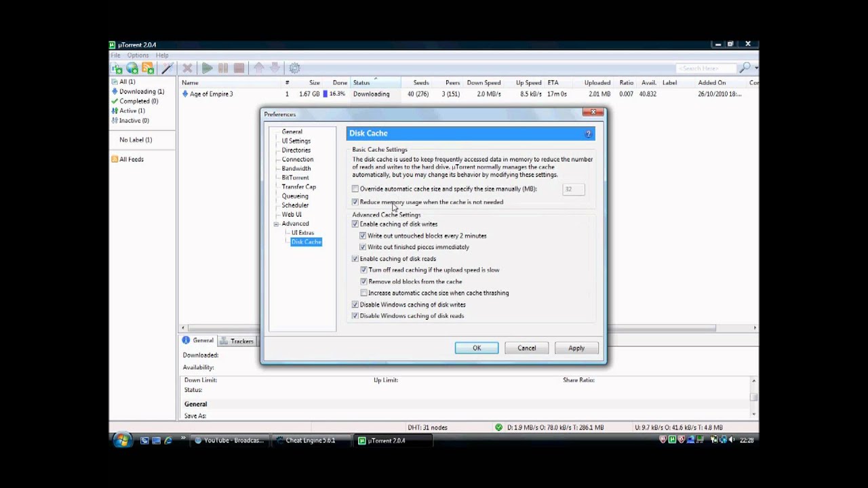Select the Bandwidth preferences category
Viewport: 868px width, 488px height.
[296, 168]
